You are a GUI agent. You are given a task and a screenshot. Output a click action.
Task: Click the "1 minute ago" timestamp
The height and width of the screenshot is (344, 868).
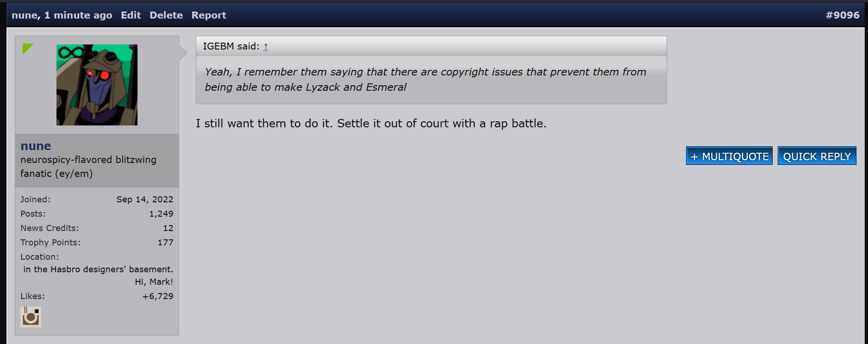point(78,15)
